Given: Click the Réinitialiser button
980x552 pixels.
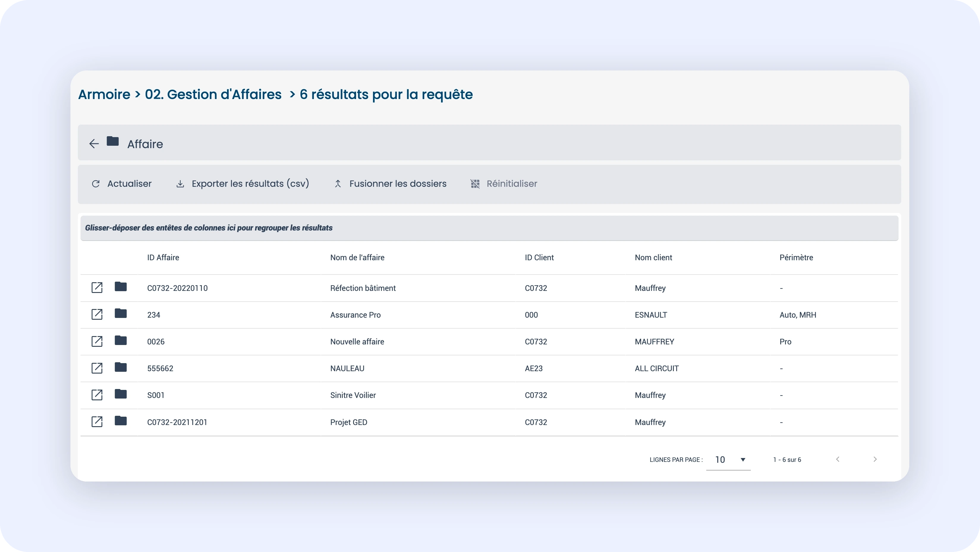Looking at the screenshot, I should click(x=504, y=184).
